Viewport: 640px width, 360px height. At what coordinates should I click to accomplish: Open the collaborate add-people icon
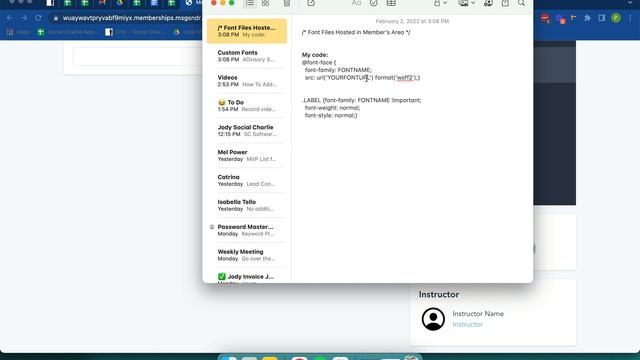[x=488, y=3]
